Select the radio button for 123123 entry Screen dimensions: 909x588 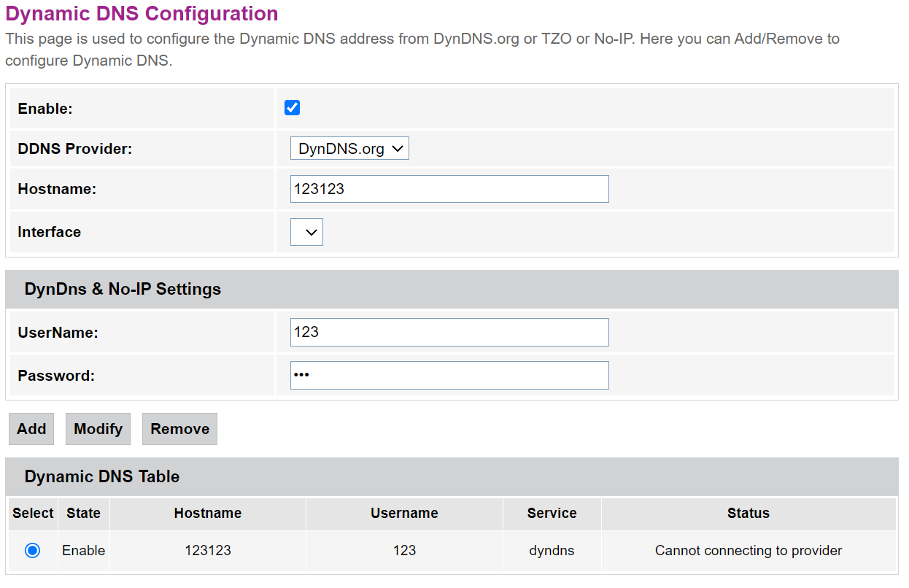[32, 551]
